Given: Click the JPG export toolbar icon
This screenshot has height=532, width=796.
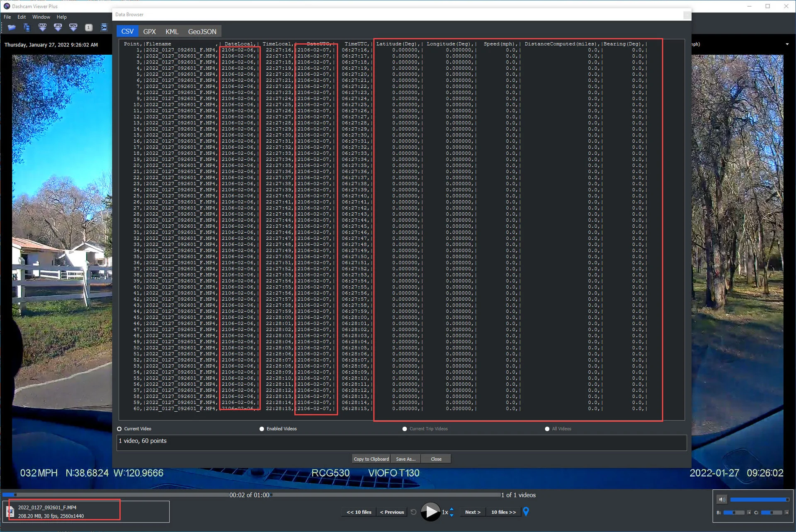Looking at the screenshot, I should pos(58,27).
